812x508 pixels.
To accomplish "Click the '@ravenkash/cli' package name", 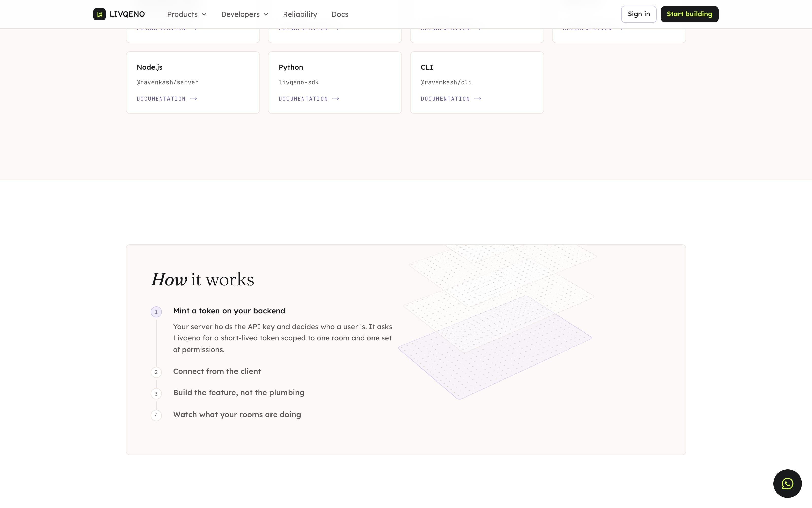I will coord(446,82).
